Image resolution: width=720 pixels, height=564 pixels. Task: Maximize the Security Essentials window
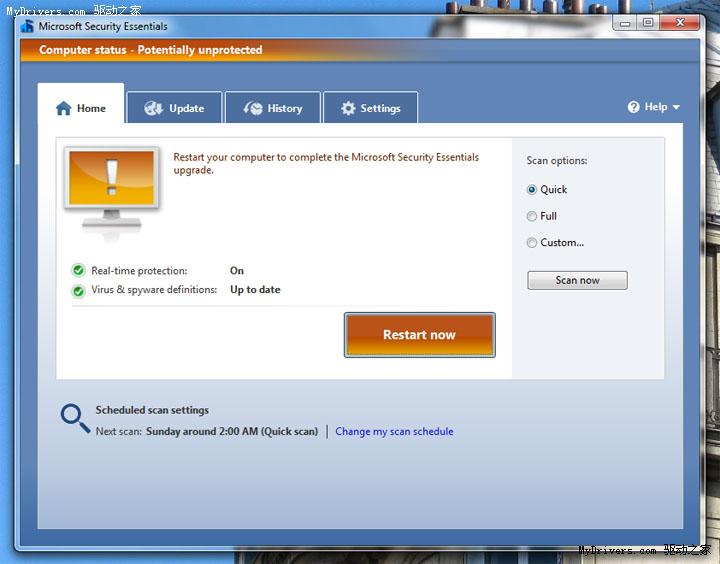click(x=648, y=23)
